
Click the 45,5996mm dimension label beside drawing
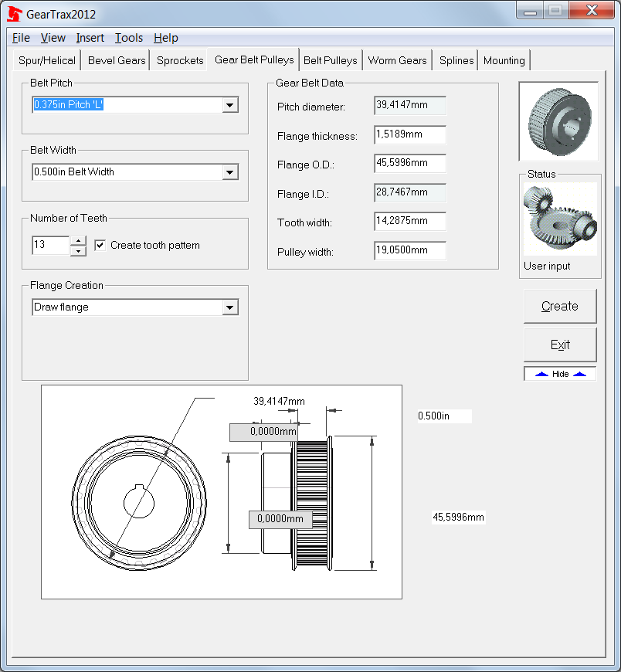(458, 517)
